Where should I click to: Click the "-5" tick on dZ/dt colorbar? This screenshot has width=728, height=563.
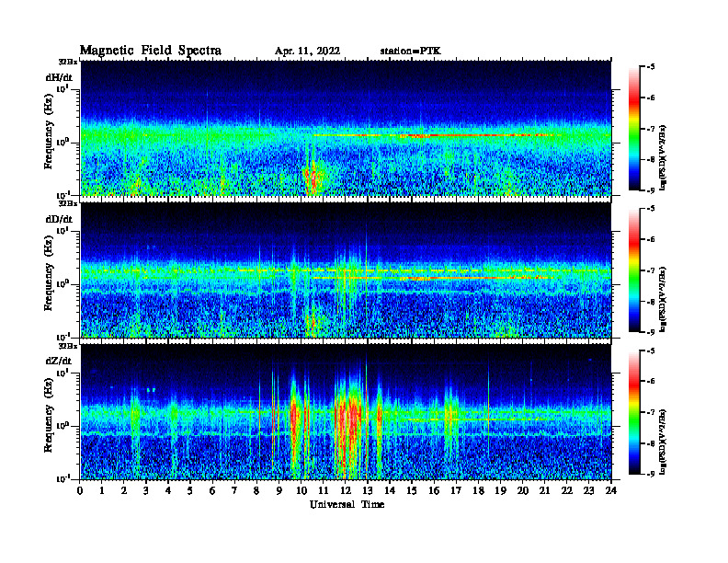(652, 350)
